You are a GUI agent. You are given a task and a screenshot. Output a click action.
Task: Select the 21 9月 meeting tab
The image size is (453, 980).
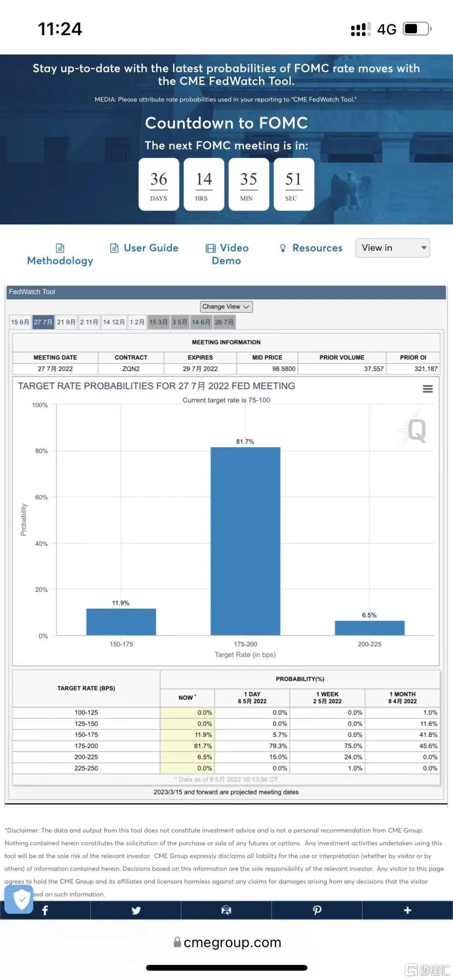tap(66, 322)
